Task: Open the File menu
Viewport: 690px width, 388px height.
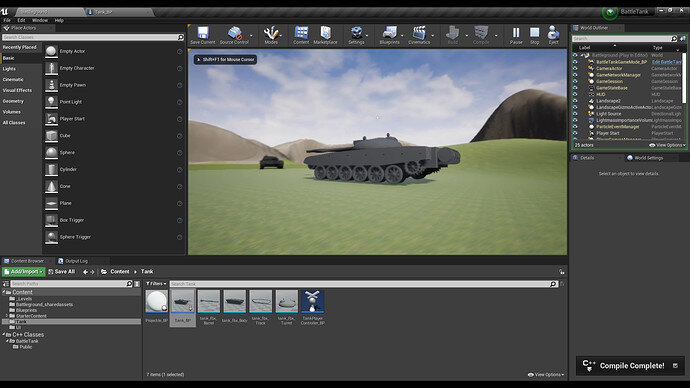Action: click(x=7, y=20)
